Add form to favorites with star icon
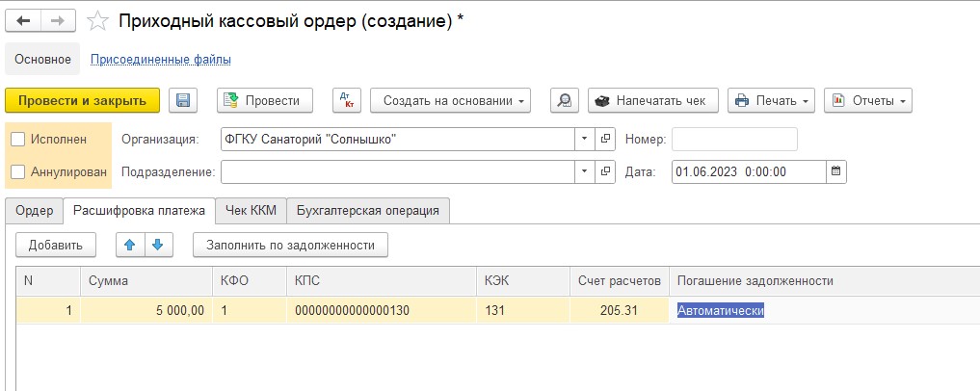980x391 pixels. (97, 21)
